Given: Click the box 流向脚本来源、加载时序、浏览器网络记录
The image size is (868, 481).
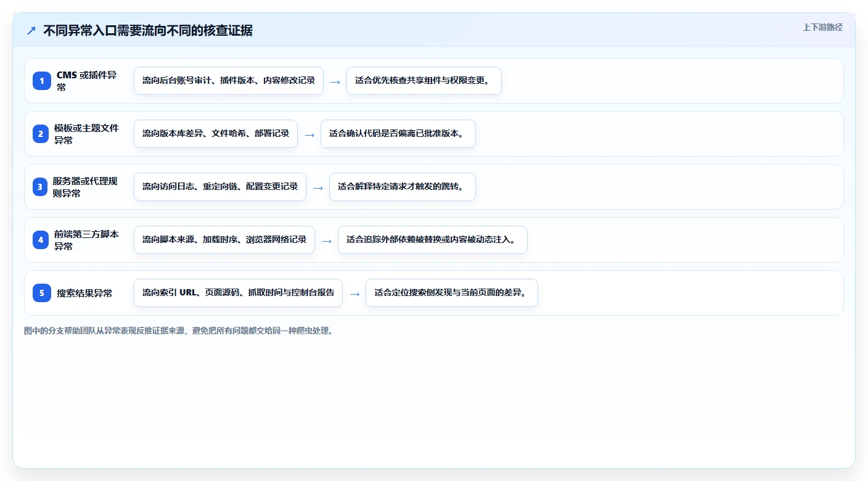Looking at the screenshot, I should [224, 240].
